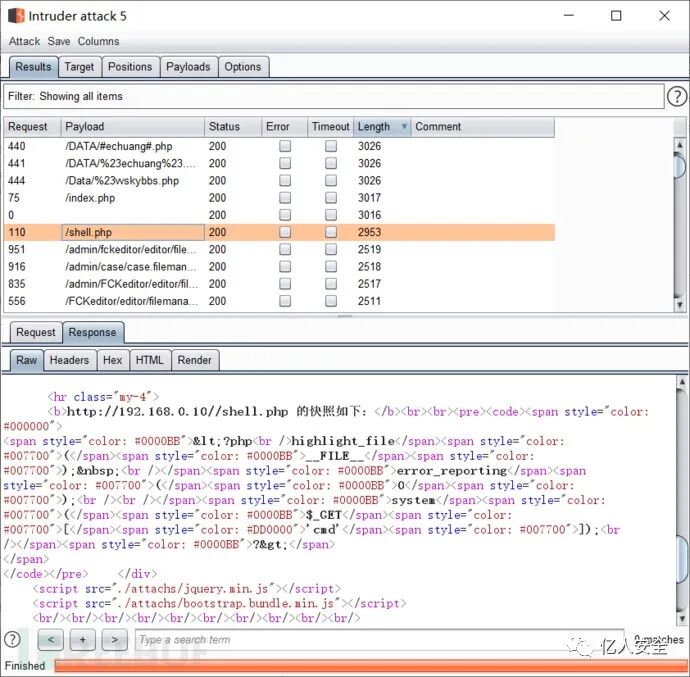The width and height of the screenshot is (690, 677).
Task: Click the search term input field
Action: click(380, 640)
